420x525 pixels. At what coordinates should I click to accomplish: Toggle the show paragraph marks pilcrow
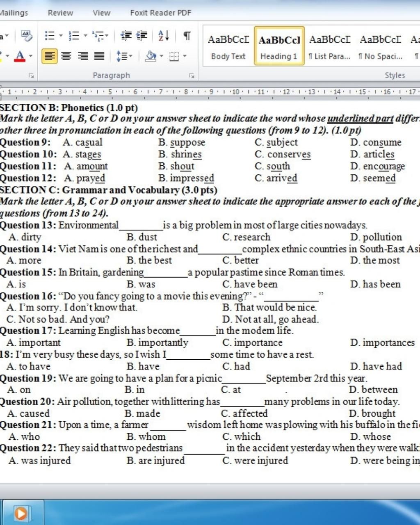[x=187, y=36]
